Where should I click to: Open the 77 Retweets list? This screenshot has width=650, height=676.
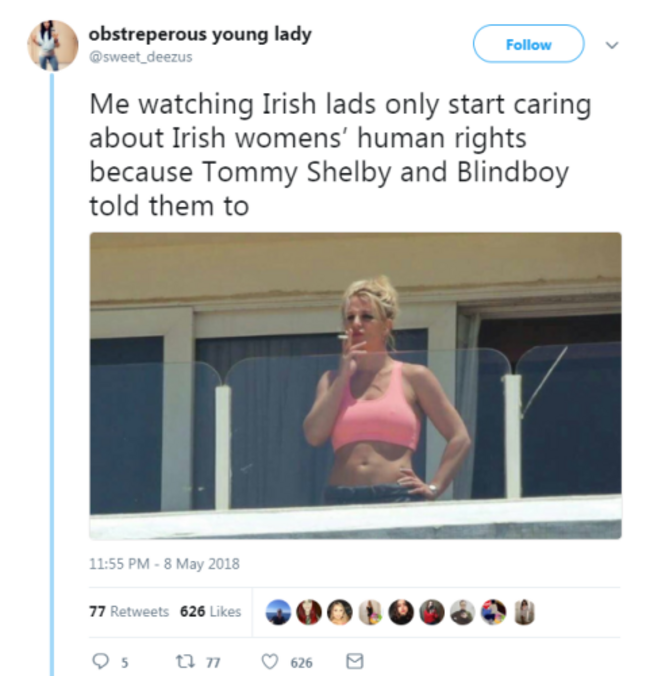click(x=129, y=611)
